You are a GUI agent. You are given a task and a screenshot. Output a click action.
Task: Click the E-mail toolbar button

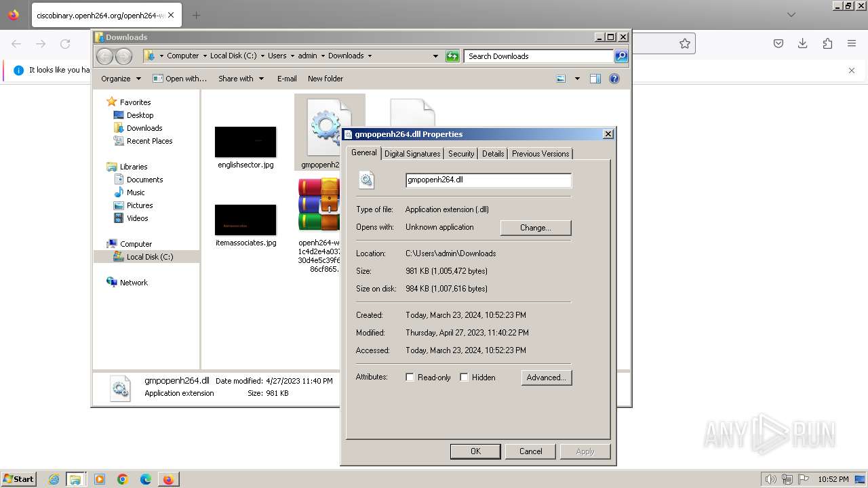[287, 79]
